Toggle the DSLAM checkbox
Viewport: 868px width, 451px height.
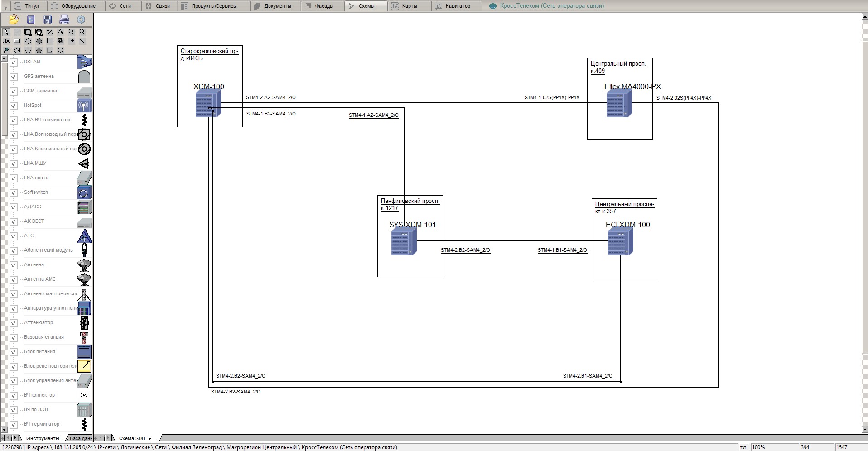pyautogui.click(x=14, y=62)
